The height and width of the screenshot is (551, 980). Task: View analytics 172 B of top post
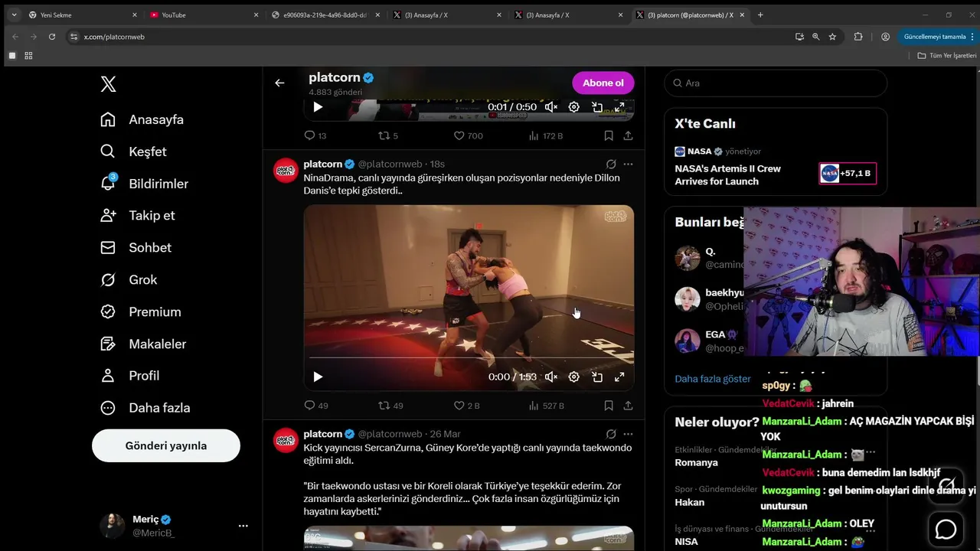click(546, 135)
